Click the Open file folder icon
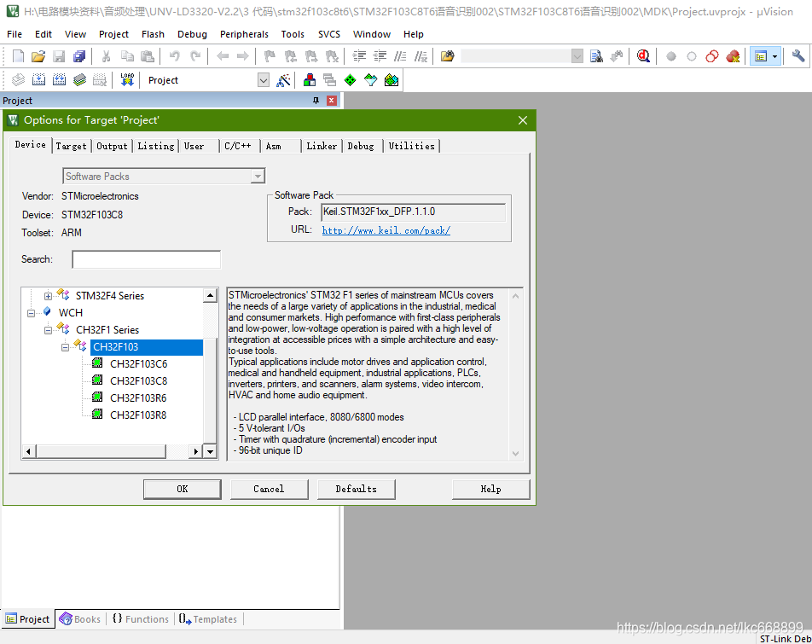 38,56
